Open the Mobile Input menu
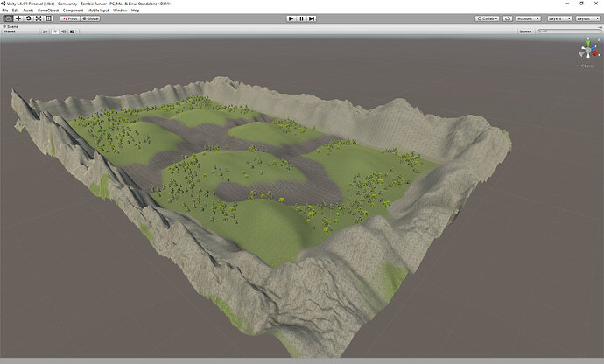The height and width of the screenshot is (364, 604). coord(98,10)
